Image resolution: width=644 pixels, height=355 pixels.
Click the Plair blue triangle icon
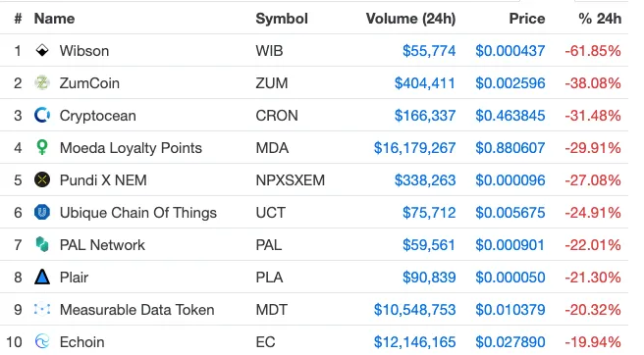[x=42, y=277]
